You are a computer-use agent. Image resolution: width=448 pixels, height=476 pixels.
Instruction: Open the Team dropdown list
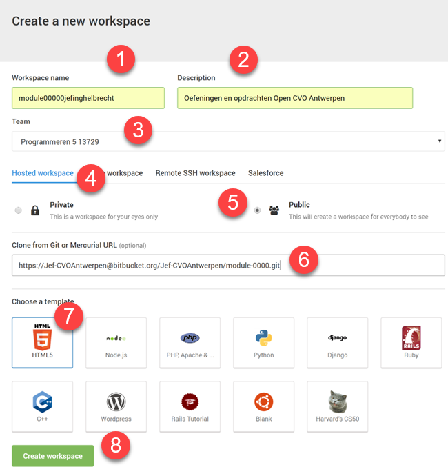click(x=227, y=141)
